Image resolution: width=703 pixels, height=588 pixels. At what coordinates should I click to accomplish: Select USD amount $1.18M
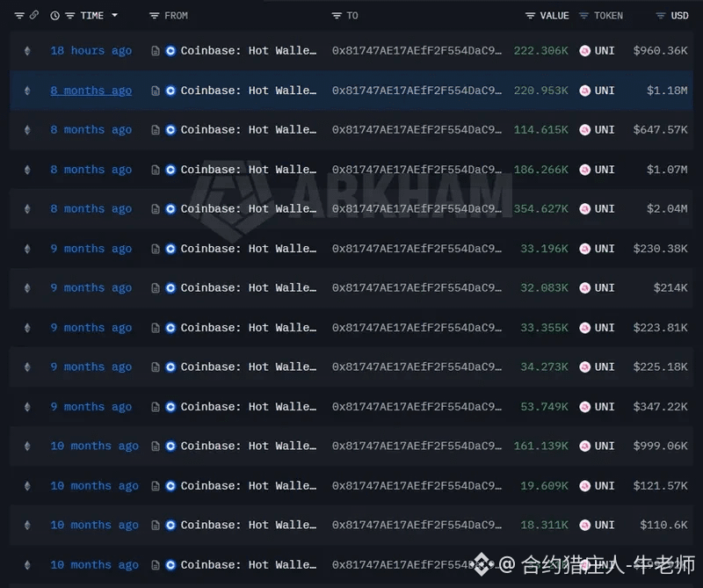667,91
